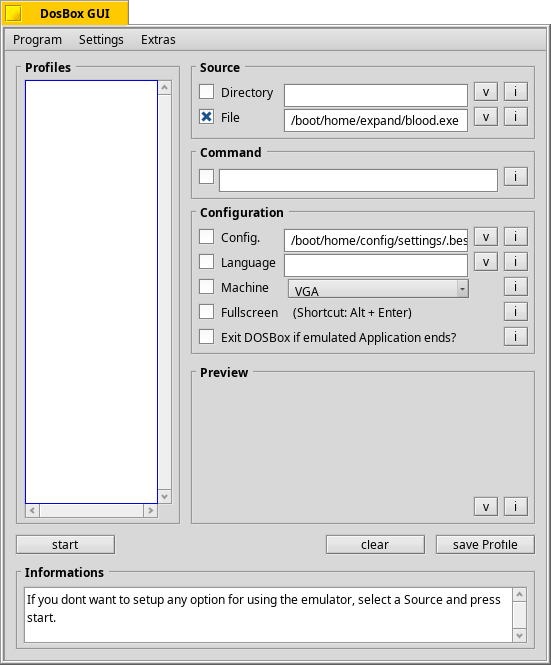Viewport: 551px width, 665px height.
Task: Click the Informations text about selecting a Source
Action: point(264,609)
